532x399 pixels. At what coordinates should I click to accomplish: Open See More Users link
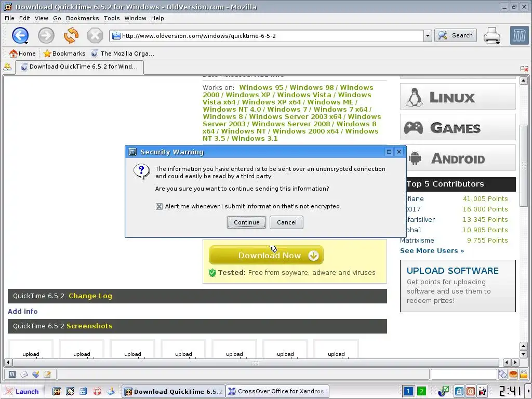click(x=432, y=251)
